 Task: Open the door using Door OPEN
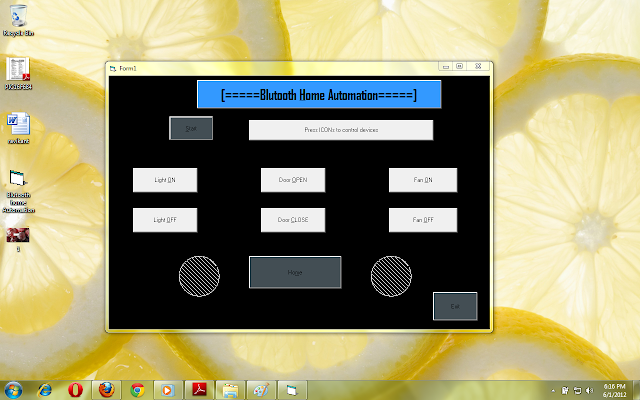coord(293,180)
